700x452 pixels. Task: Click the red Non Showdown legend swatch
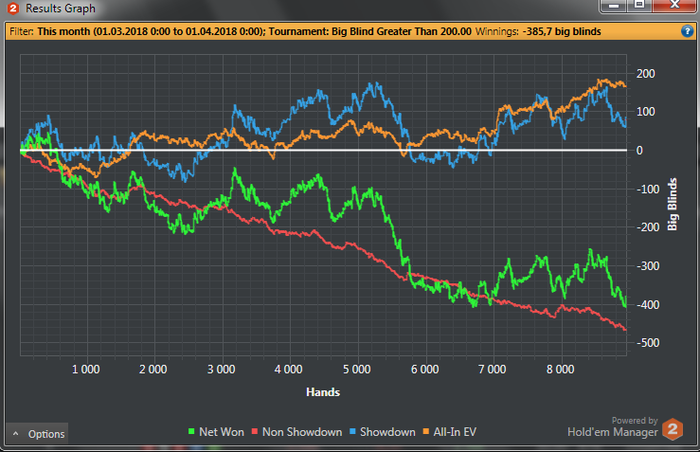point(255,431)
